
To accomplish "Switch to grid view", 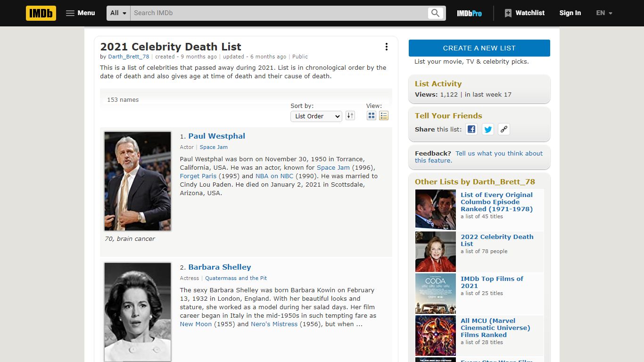I will [x=372, y=115].
